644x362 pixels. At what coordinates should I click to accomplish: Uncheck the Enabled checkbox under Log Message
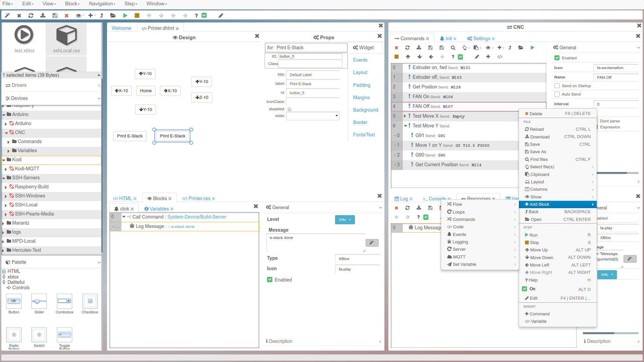[270, 280]
